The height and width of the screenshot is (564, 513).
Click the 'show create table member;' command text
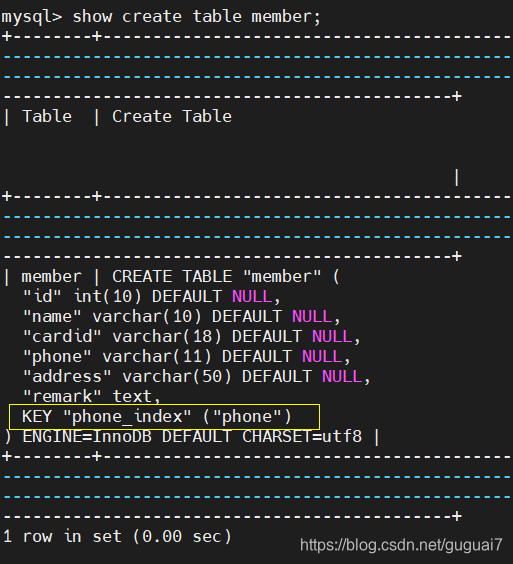point(196,17)
